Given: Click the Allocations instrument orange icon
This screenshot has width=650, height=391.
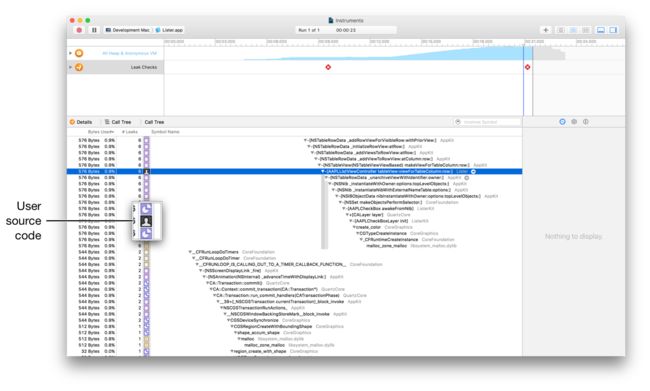Looking at the screenshot, I should tap(79, 53).
